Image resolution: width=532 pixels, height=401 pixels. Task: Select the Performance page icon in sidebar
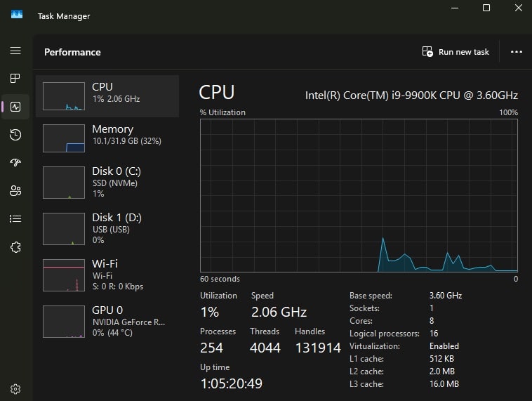(15, 107)
